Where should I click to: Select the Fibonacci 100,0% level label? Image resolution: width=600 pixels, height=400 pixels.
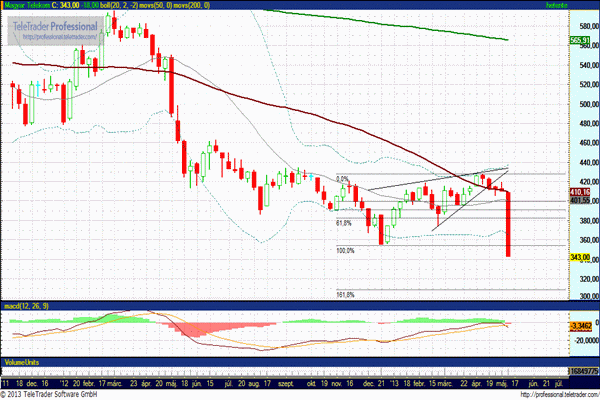345,251
